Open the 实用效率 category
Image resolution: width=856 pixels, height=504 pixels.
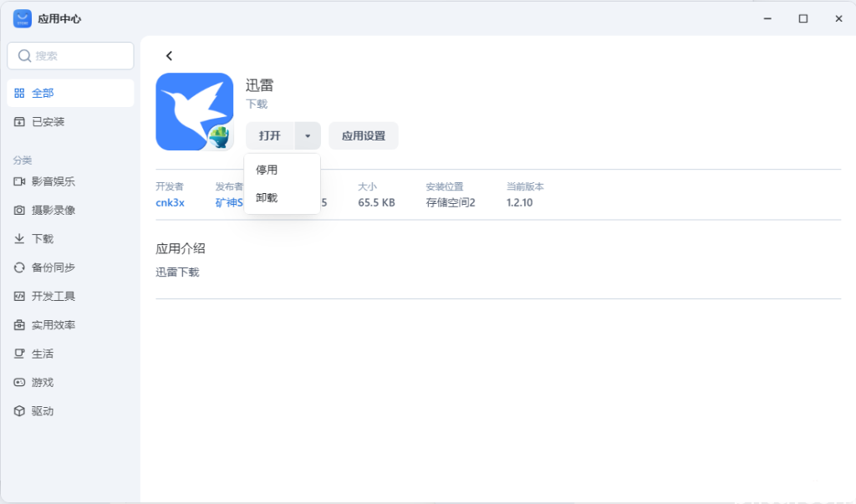click(x=53, y=325)
